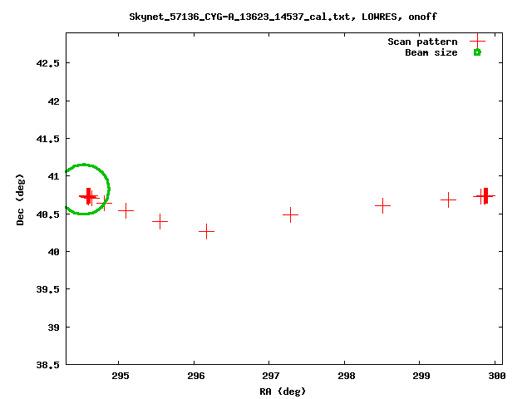Click the red plus legend marker for Scan pattern
The image size is (532, 399).
[x=477, y=41]
